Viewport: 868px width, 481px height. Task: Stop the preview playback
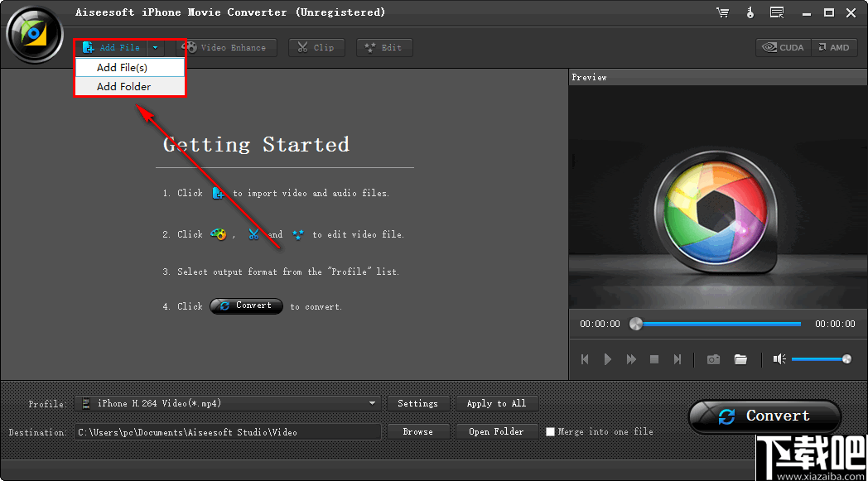[654, 359]
